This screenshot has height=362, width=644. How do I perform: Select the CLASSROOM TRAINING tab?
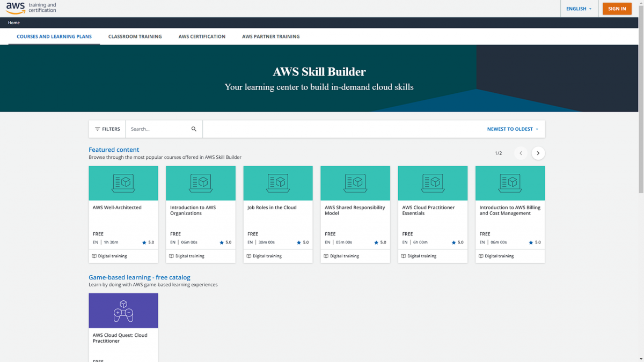click(135, 36)
